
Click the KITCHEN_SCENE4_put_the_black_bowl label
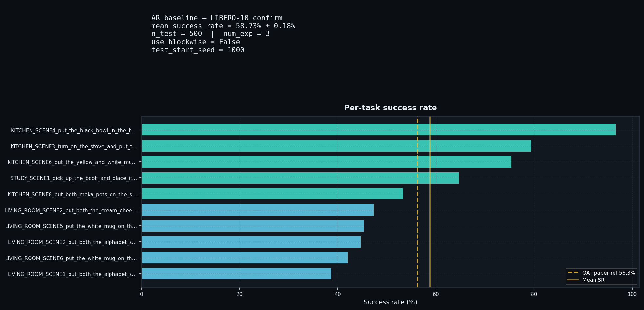tap(74, 131)
